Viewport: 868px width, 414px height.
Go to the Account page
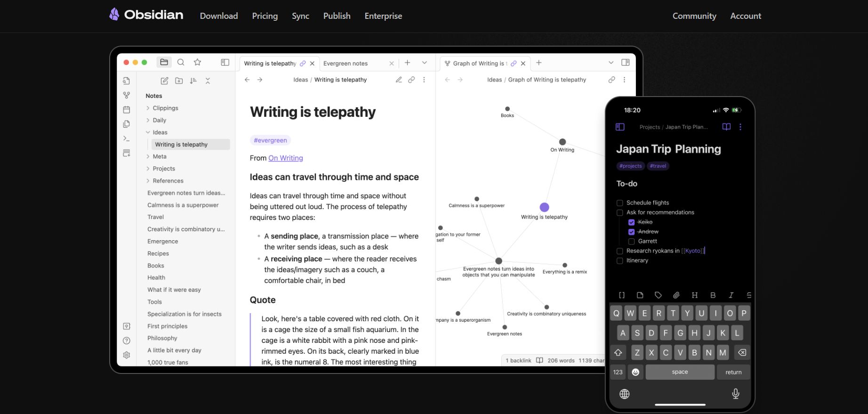pos(746,16)
